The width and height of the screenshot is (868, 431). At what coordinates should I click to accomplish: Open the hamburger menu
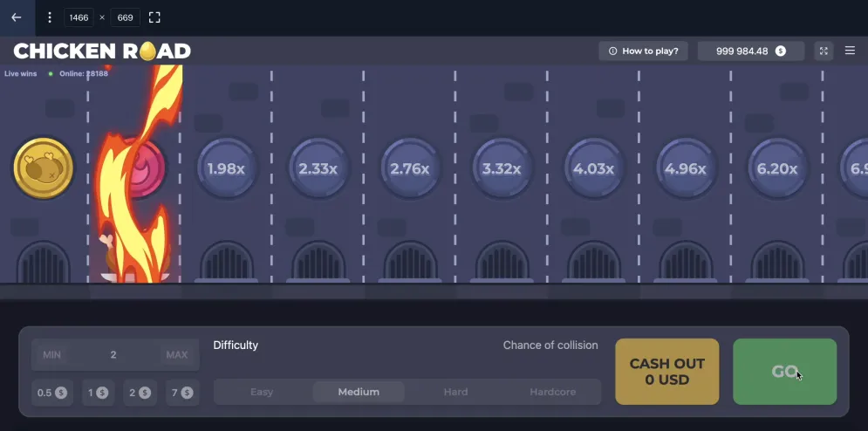coord(850,51)
